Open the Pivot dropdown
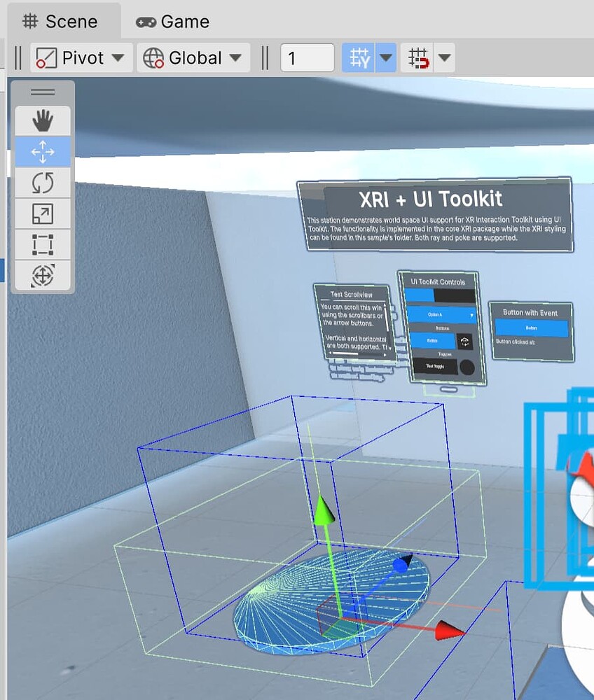This screenshot has height=700, width=594. [81, 57]
